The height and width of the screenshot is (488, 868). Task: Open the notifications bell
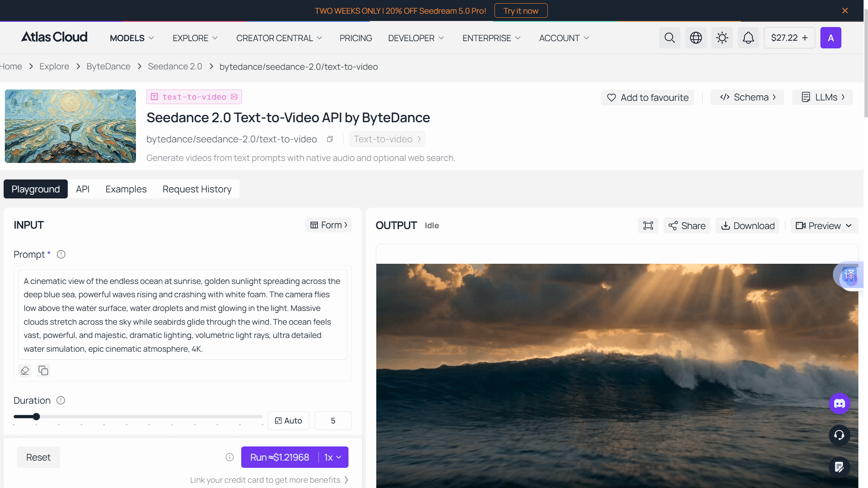(748, 38)
